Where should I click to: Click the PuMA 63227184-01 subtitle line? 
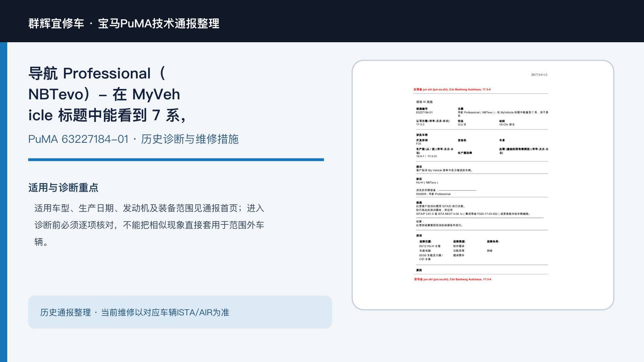[x=133, y=139]
